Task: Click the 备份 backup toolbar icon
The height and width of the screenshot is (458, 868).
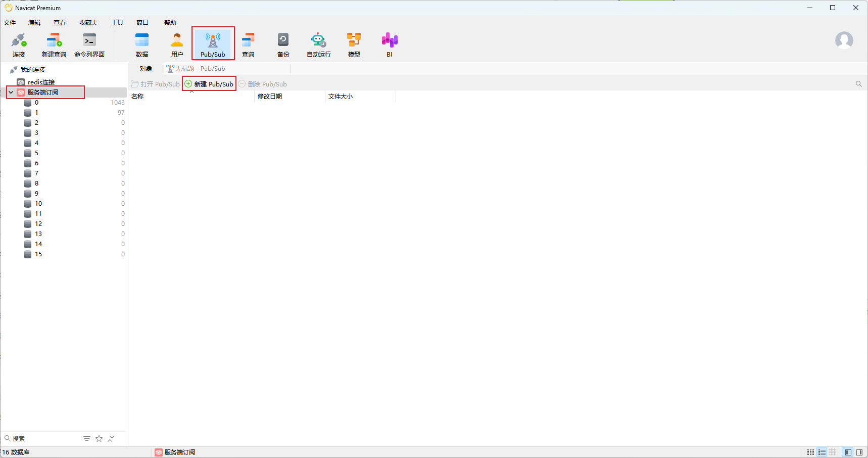Action: pyautogui.click(x=283, y=45)
